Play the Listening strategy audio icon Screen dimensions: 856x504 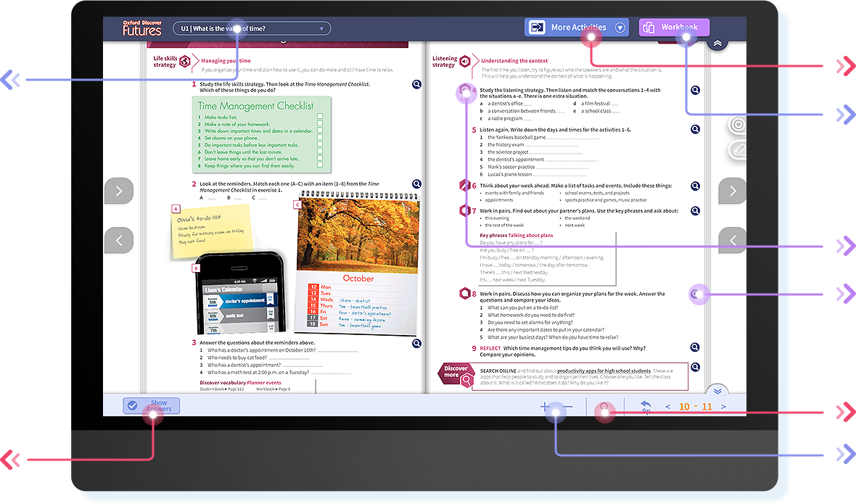coord(465,62)
